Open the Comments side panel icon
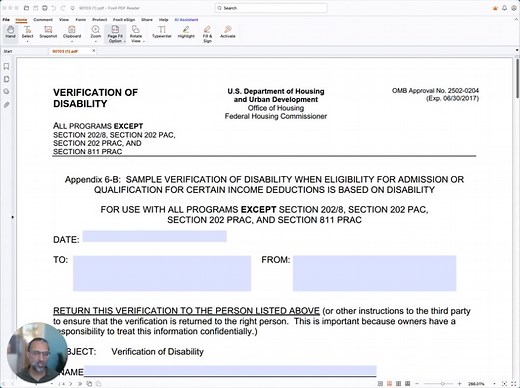This screenshot has height=388, width=520. (6, 92)
